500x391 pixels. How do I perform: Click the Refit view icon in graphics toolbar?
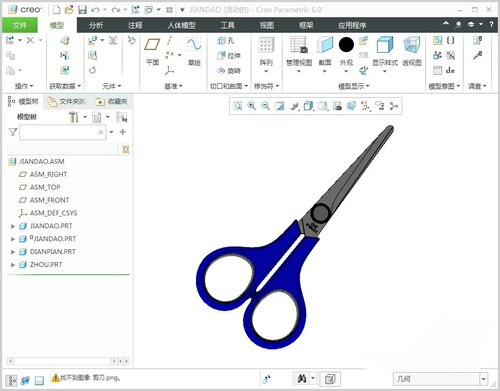pos(238,106)
